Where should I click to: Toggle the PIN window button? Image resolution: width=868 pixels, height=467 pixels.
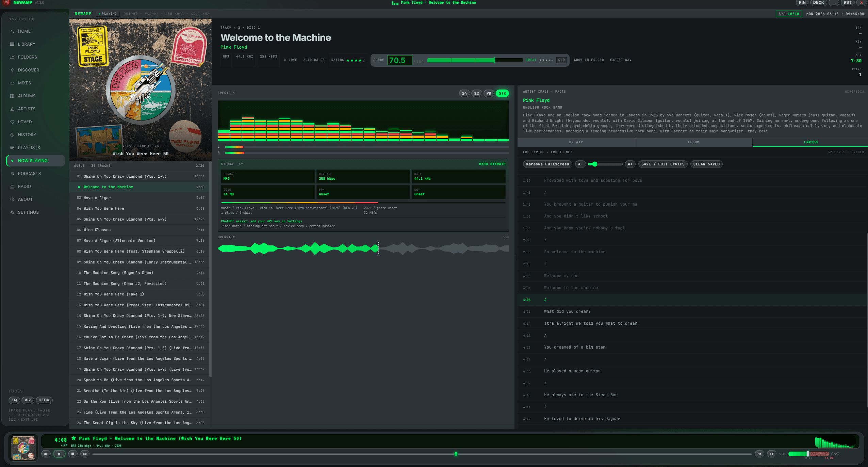(x=802, y=3)
